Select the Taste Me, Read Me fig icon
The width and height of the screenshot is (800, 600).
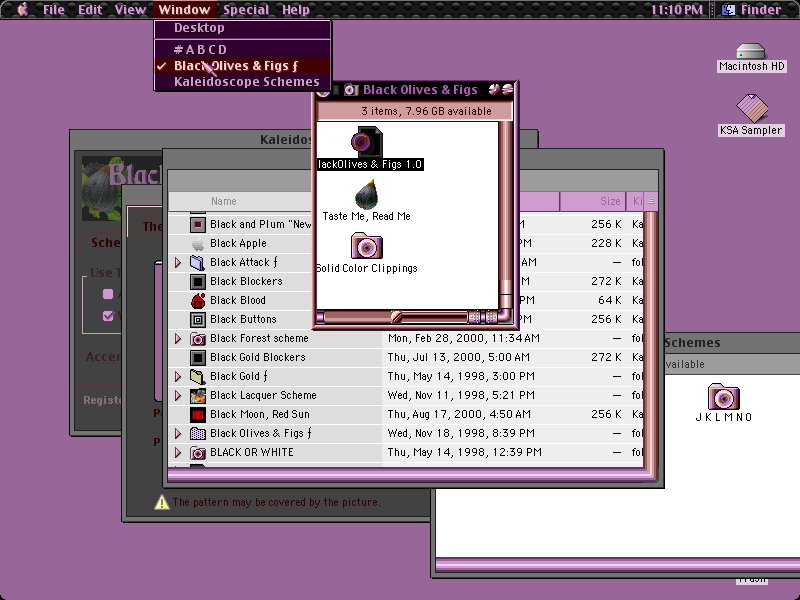366,194
